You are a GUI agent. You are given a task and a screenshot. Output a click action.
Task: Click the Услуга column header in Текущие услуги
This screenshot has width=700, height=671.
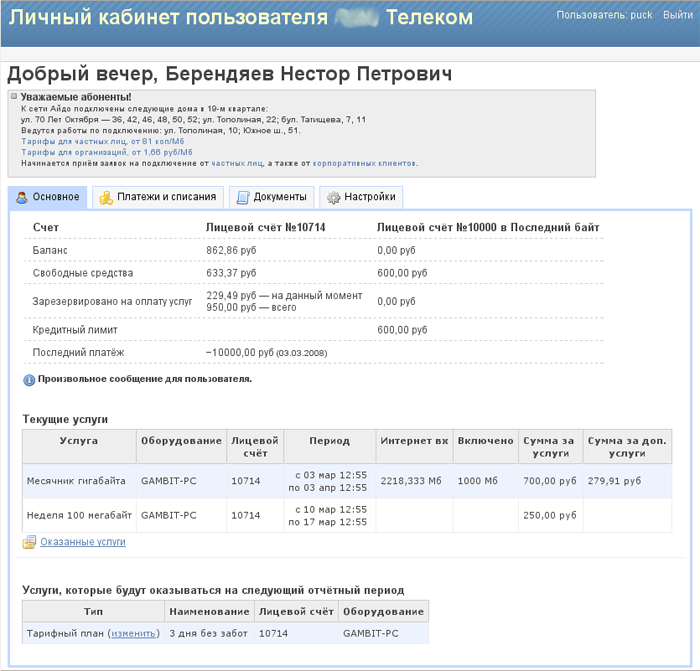pos(78,440)
